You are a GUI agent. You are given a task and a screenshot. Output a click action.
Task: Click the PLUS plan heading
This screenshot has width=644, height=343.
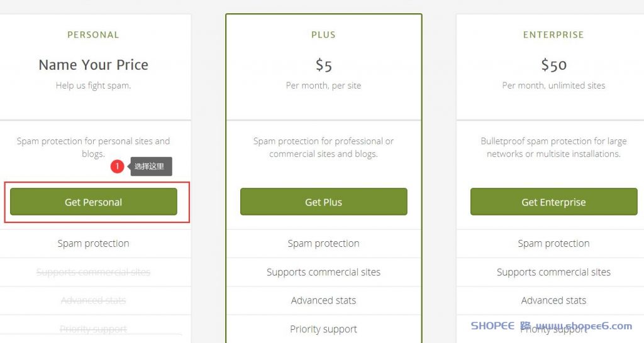(324, 35)
